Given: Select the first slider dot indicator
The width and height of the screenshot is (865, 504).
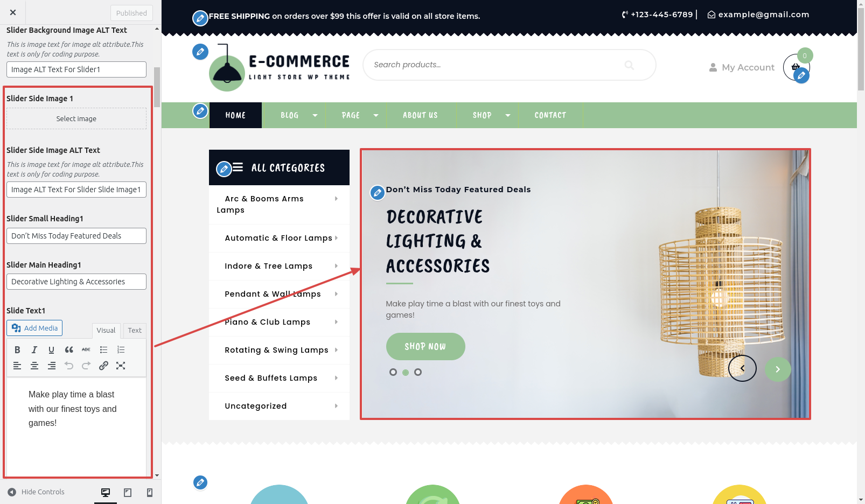Looking at the screenshot, I should (x=393, y=372).
